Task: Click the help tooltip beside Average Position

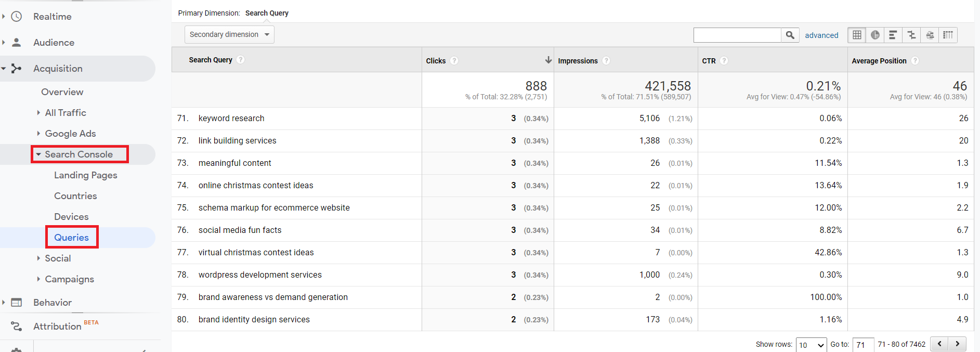Action: coord(914,60)
